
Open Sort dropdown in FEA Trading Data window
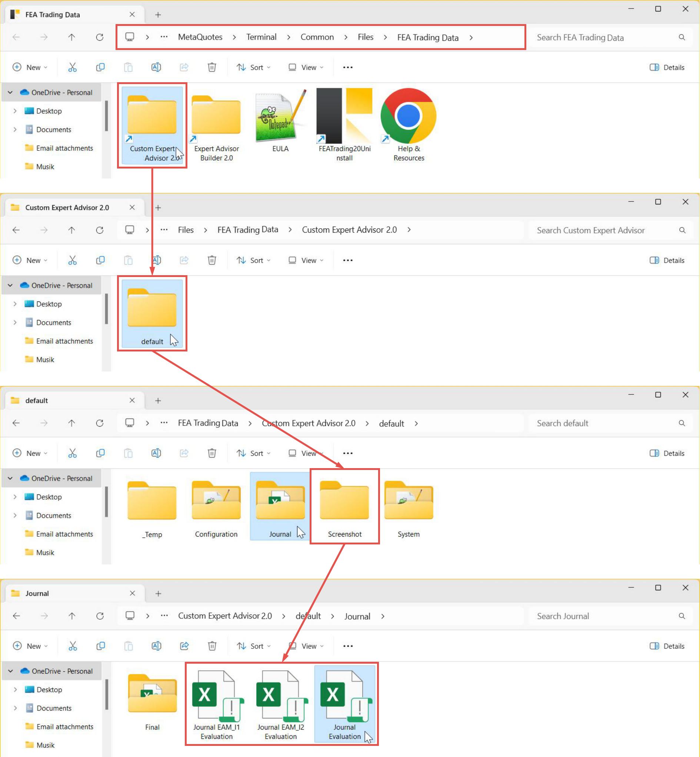tap(253, 67)
